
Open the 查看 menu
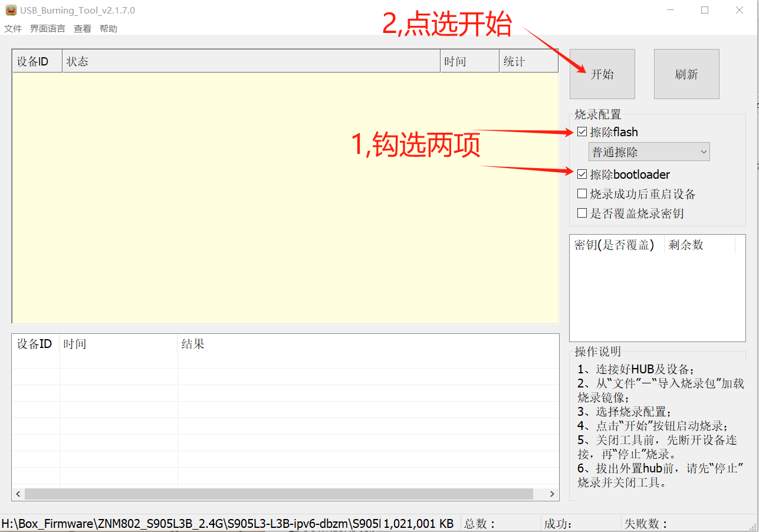point(83,28)
